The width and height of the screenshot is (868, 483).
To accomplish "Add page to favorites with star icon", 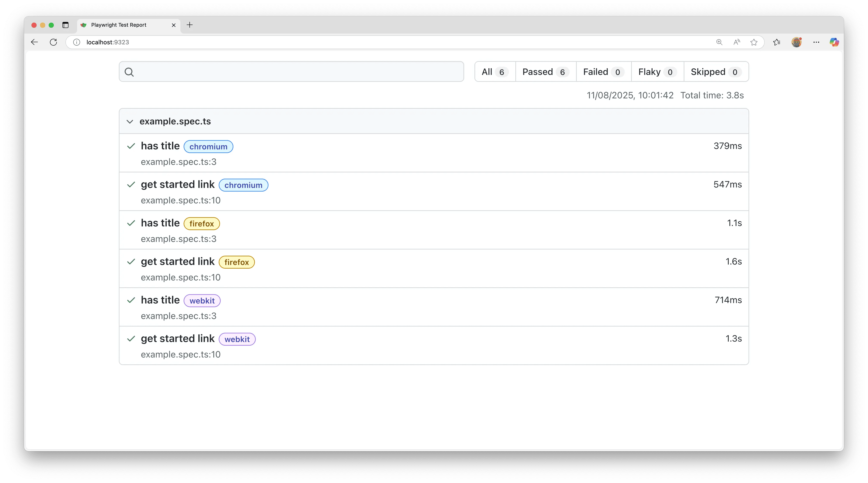I will 754,42.
